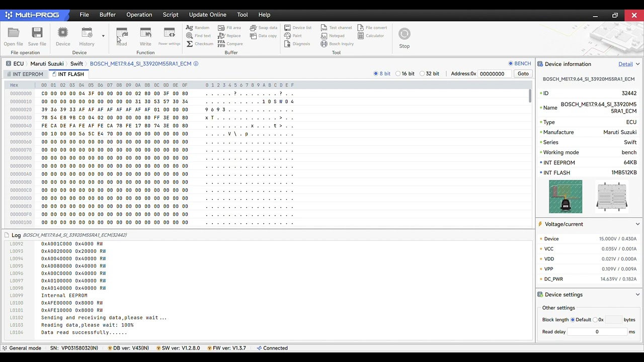Open the Paint tool
The height and width of the screenshot is (362, 644).
coord(293,36)
